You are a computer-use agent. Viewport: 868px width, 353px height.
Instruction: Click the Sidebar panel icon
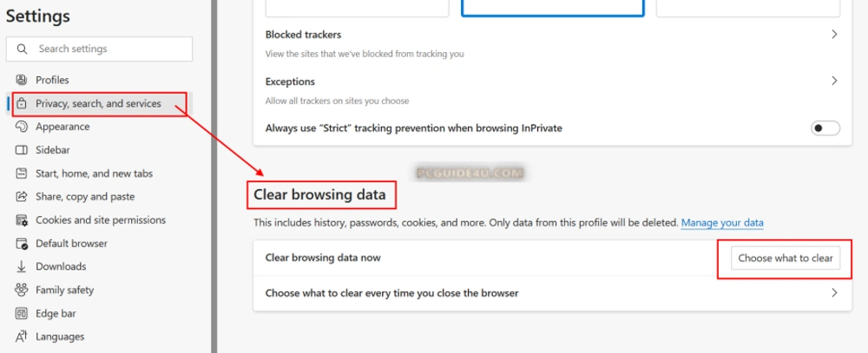(x=22, y=150)
